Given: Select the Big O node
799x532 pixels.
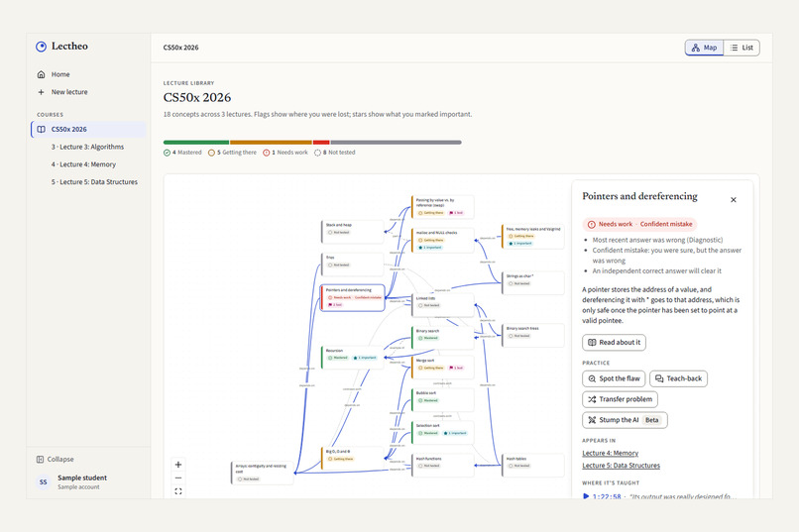Looking at the screenshot, I should (353, 458).
